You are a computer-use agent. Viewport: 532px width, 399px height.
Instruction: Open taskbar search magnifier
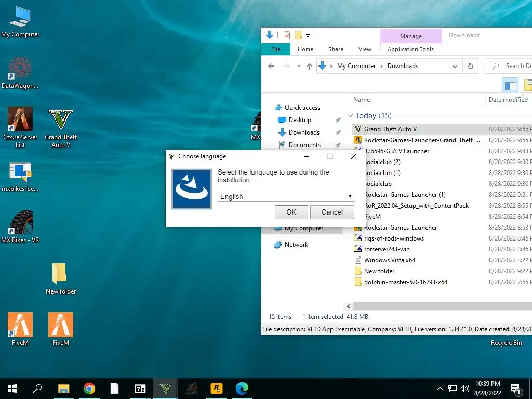[x=37, y=389]
